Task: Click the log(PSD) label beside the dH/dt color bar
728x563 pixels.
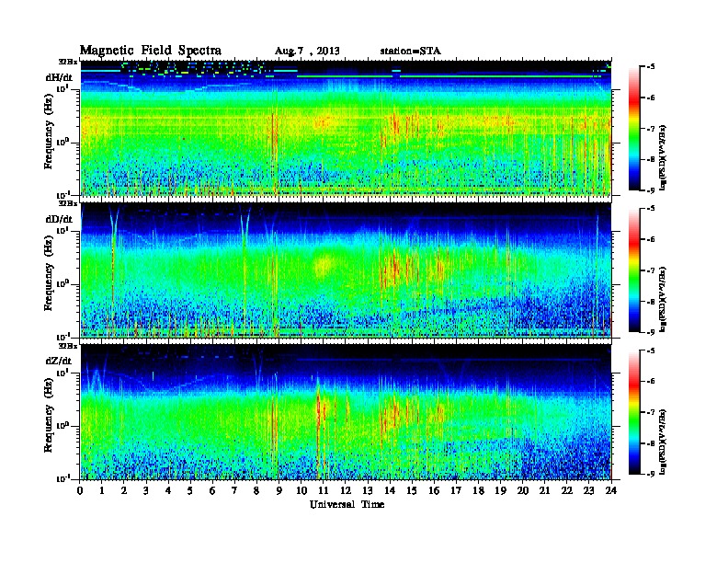Action: click(663, 157)
